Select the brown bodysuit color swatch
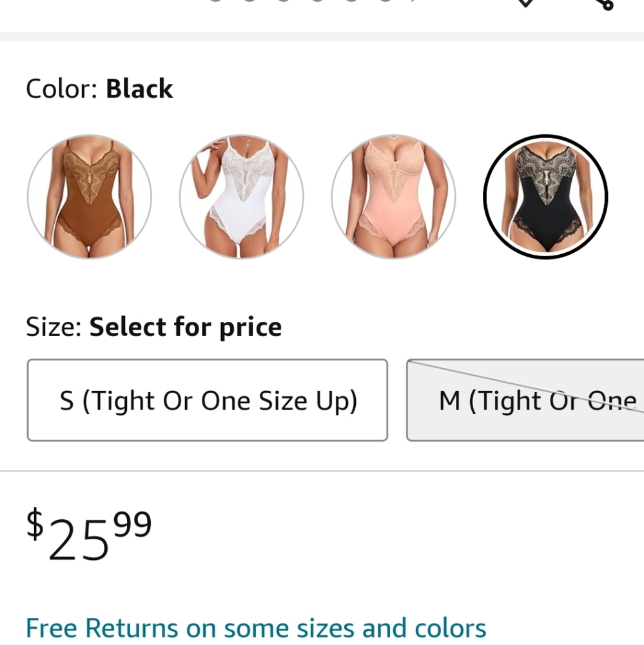 89,197
